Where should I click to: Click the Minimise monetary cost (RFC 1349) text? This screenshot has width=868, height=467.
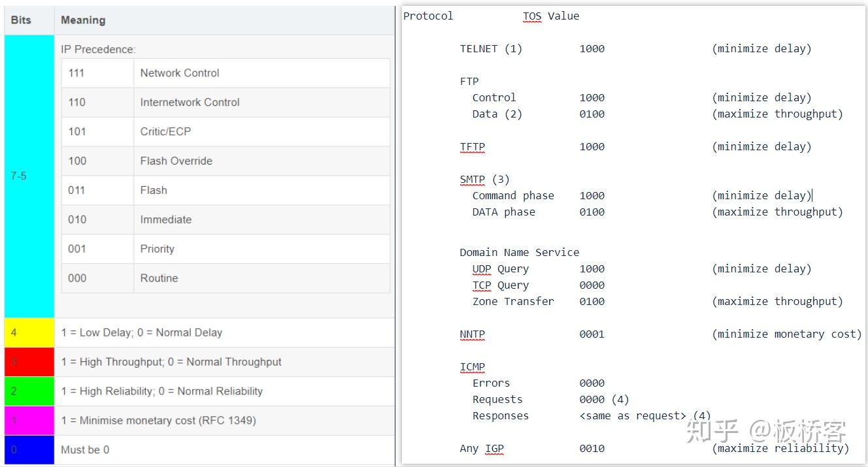[x=159, y=421]
